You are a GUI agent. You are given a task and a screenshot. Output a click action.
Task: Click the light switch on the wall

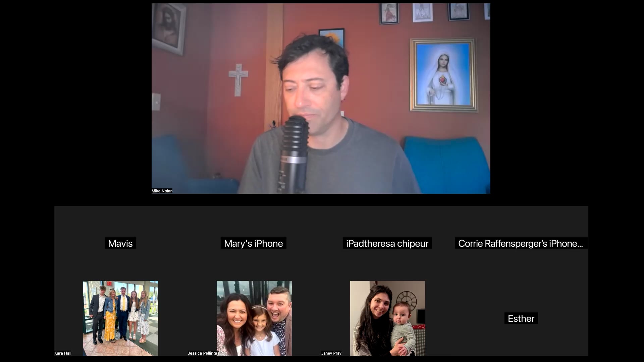156,102
